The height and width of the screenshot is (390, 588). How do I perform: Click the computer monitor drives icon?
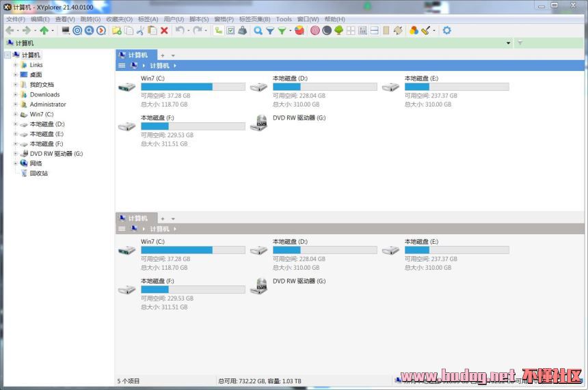(66, 30)
